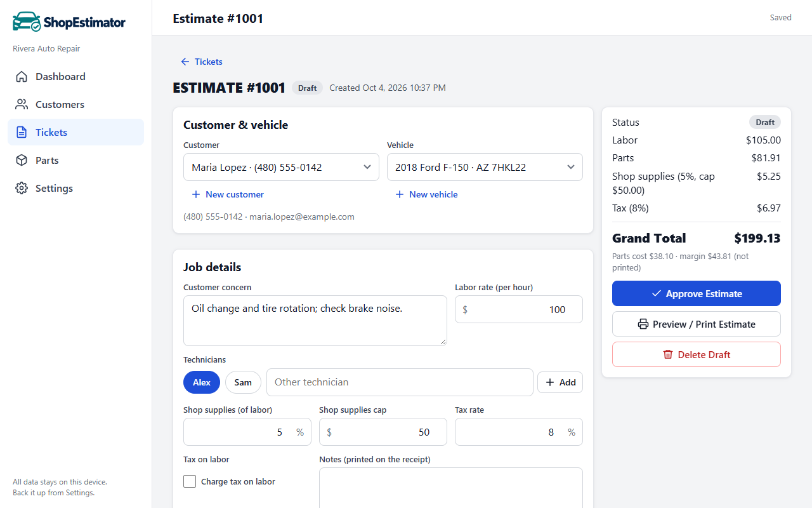Click the Draft badge in the Status row
Viewport: 812px width, 508px height.
pos(765,122)
